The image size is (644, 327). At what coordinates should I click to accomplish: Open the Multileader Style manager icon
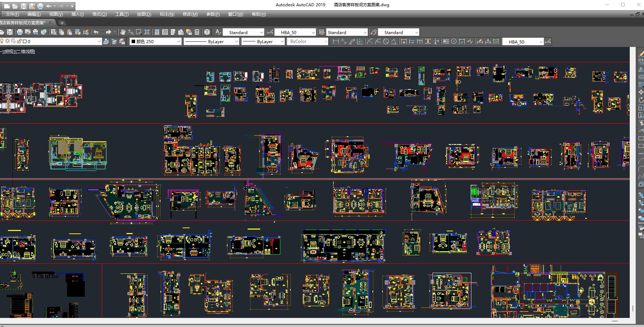[x=373, y=32]
